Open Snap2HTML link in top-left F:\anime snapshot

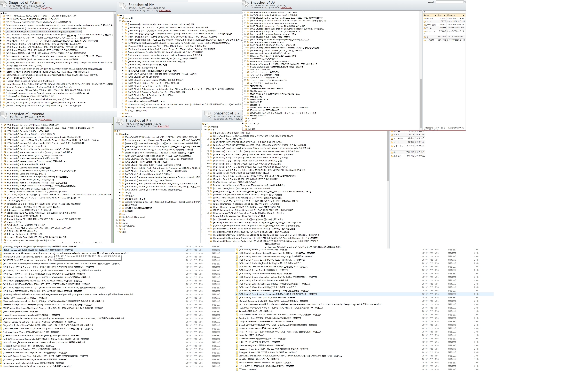click(x=47, y=8)
